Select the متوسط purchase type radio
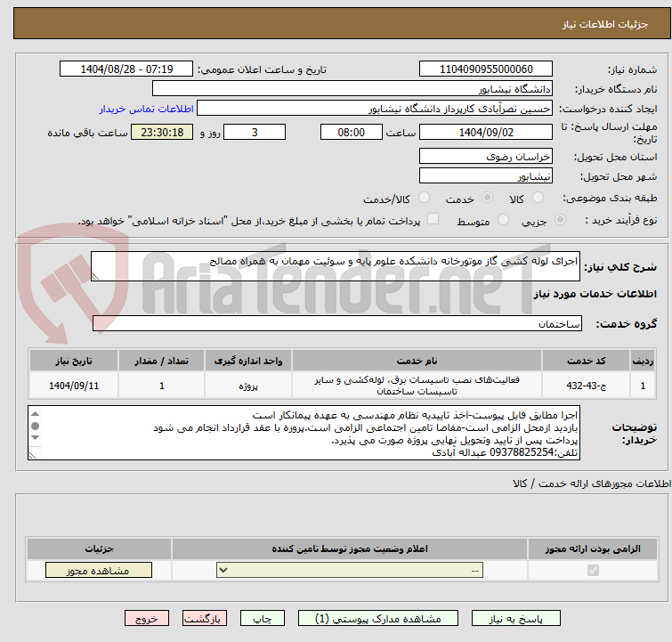672x642 pixels. click(503, 220)
